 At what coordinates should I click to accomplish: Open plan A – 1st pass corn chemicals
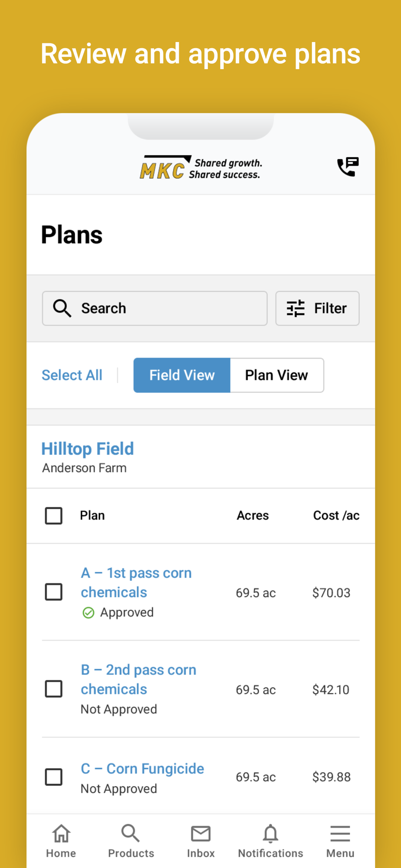click(136, 582)
